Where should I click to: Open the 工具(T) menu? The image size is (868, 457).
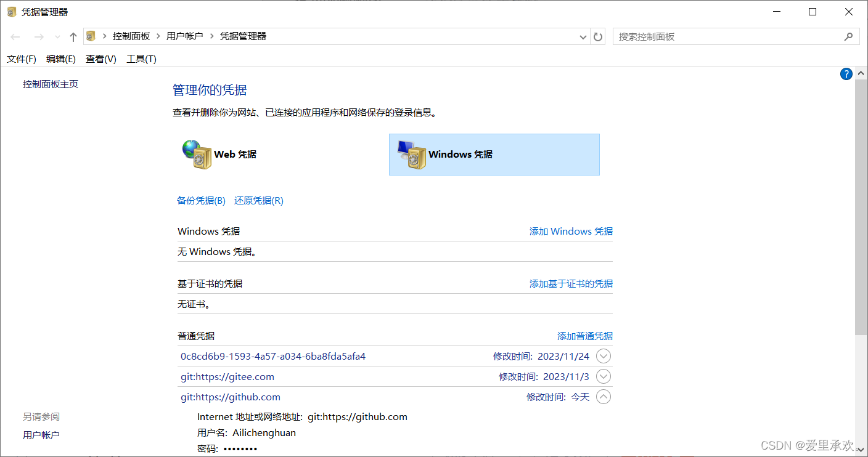point(141,59)
